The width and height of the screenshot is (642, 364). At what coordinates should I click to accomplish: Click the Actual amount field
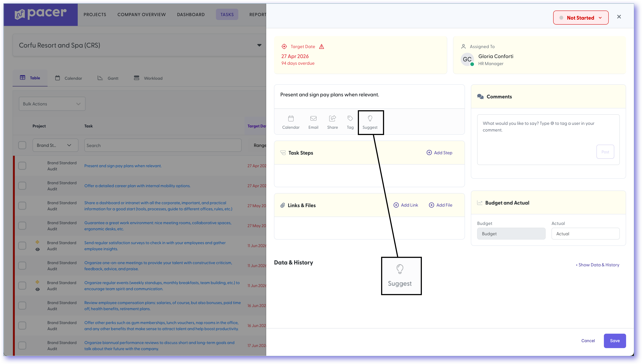[x=585, y=234]
